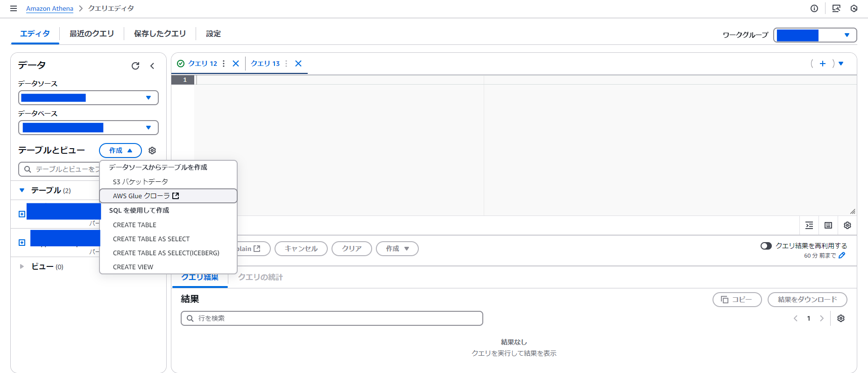Open the workgroup dropdown
Viewport: 868px width, 373px height.
[x=815, y=35]
